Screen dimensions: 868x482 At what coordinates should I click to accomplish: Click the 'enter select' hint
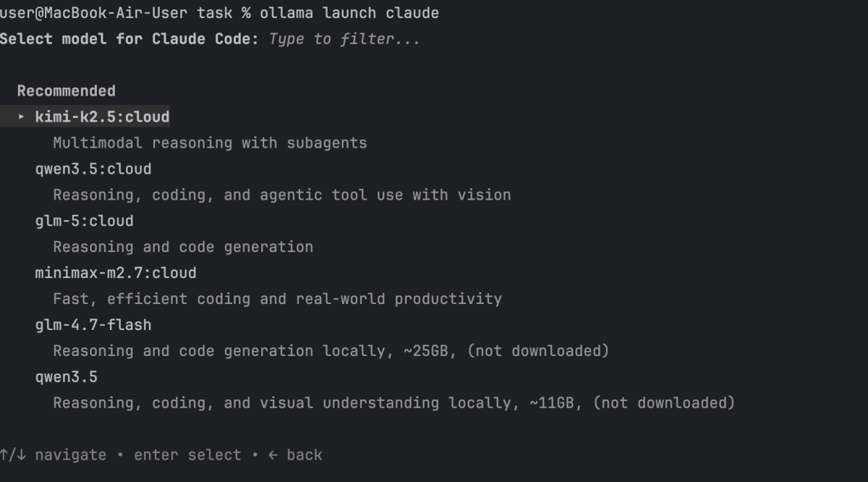[x=187, y=455]
